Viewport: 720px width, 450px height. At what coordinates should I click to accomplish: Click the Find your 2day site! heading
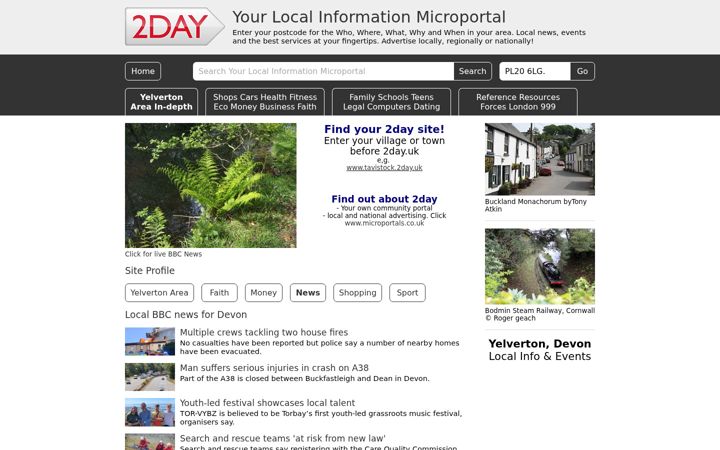(384, 129)
